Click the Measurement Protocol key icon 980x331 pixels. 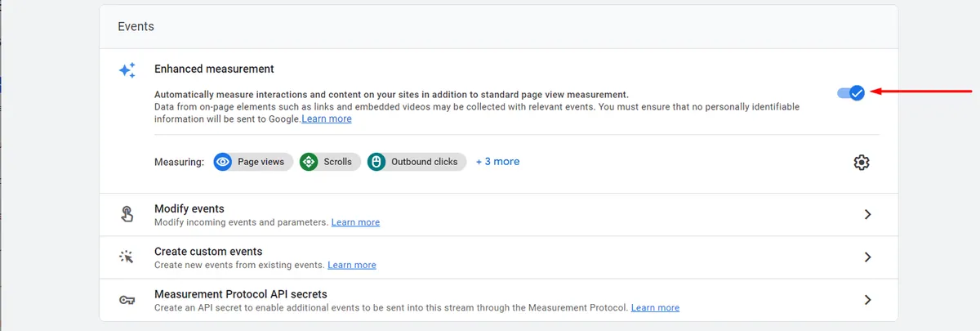pos(127,300)
